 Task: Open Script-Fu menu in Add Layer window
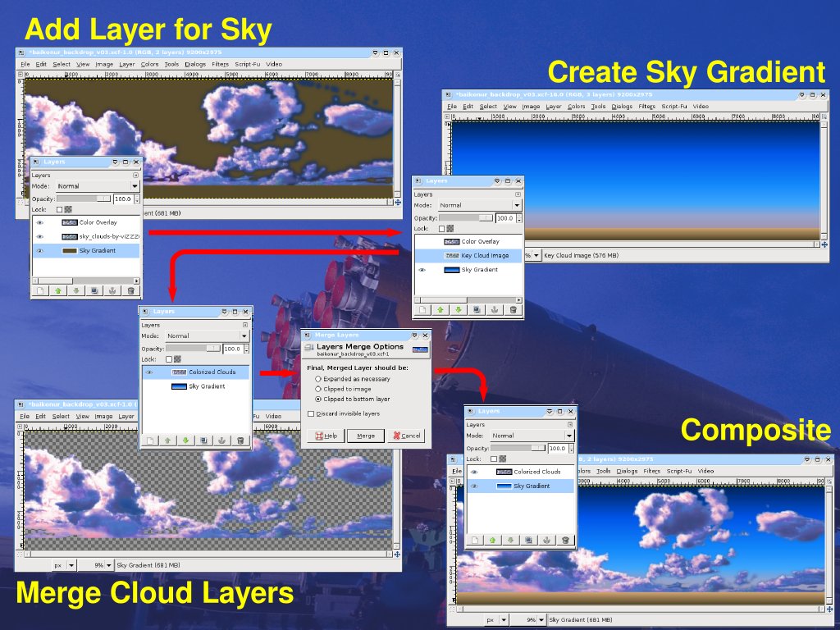coord(248,64)
